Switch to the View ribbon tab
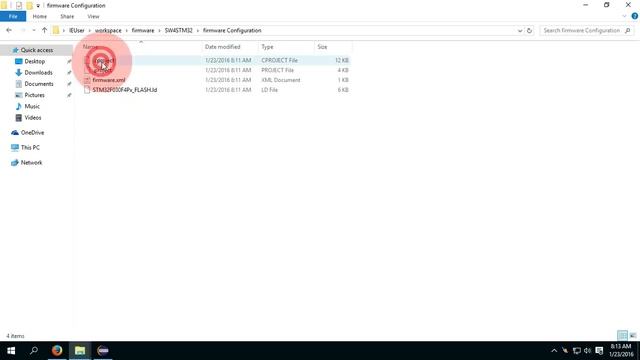The image size is (640, 360). tap(93, 16)
